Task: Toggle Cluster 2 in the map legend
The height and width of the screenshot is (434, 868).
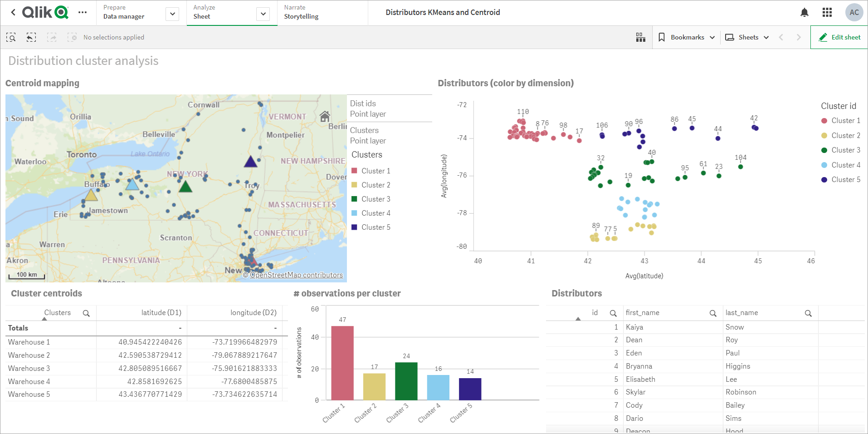Action: [375, 185]
